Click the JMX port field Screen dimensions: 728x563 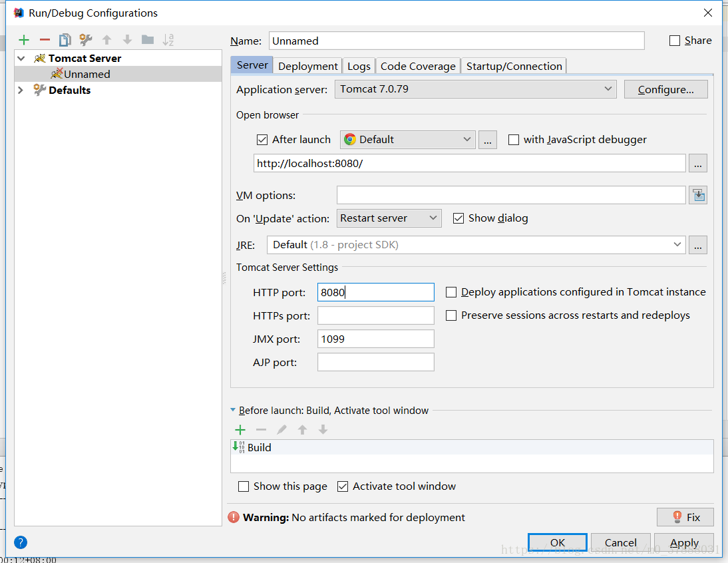[x=375, y=339]
